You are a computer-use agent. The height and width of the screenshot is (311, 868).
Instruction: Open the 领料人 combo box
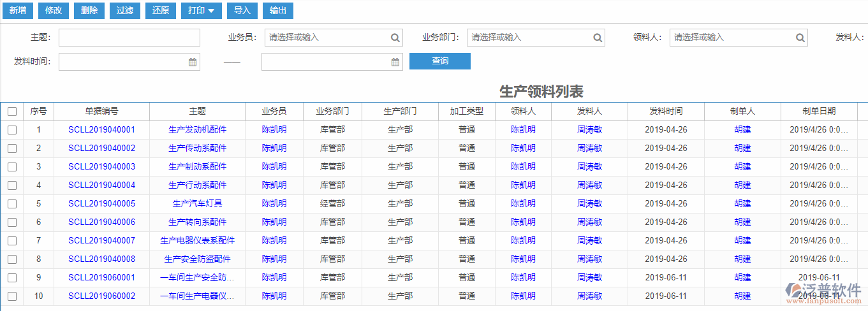[731, 38]
